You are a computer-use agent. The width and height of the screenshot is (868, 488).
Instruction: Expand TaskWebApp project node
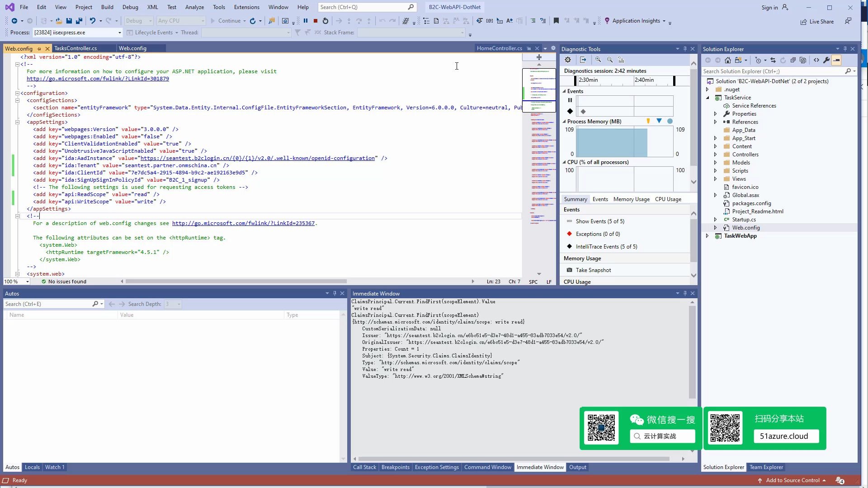tap(708, 236)
